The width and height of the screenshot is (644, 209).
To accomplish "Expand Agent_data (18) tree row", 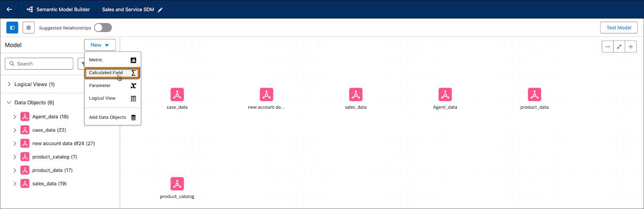I will [x=15, y=117].
